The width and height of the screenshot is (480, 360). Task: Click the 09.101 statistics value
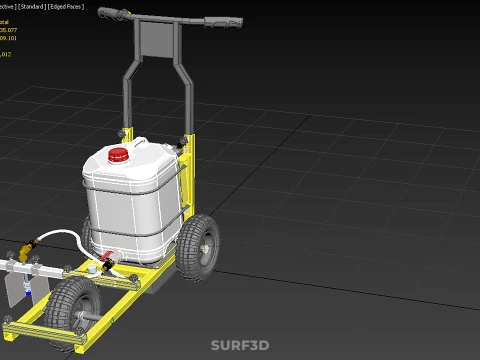click(8, 38)
